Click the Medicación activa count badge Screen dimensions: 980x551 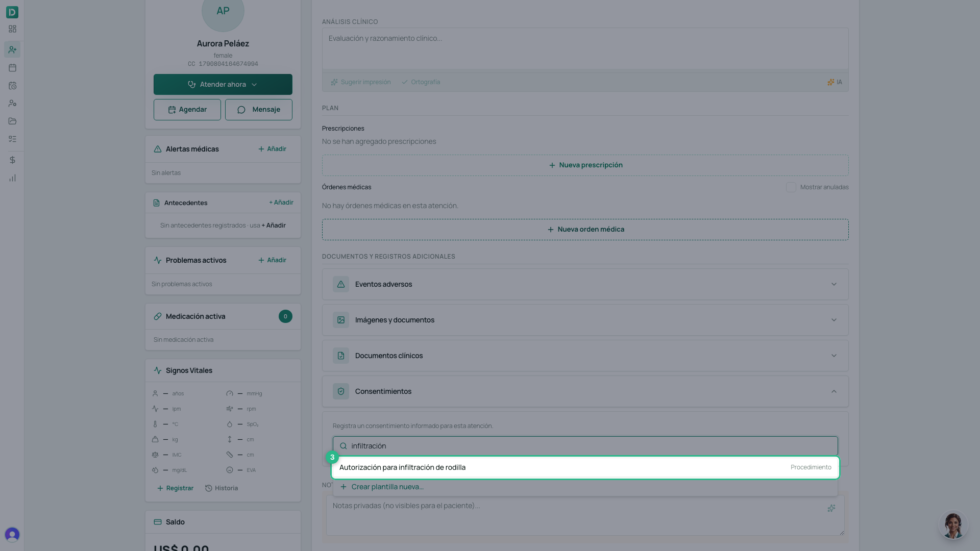285,316
